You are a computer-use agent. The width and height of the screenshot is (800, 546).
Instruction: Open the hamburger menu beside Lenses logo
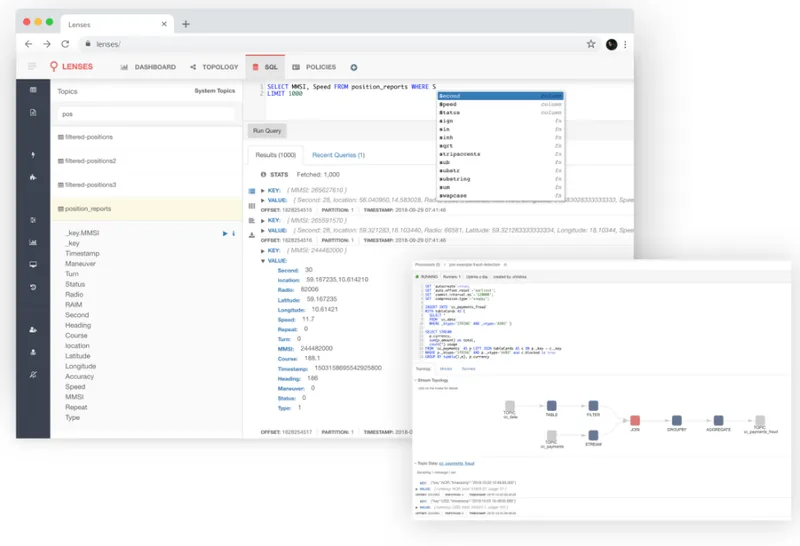pos(32,66)
